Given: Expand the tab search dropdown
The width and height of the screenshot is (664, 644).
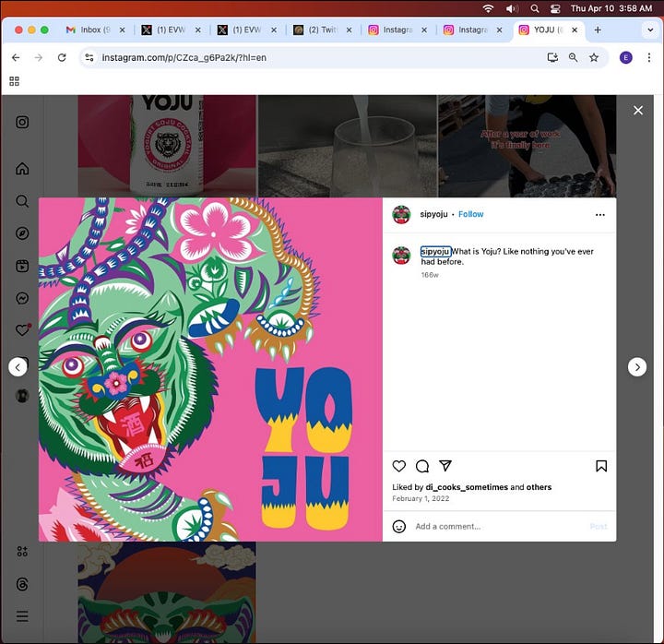Looking at the screenshot, I should [650, 30].
